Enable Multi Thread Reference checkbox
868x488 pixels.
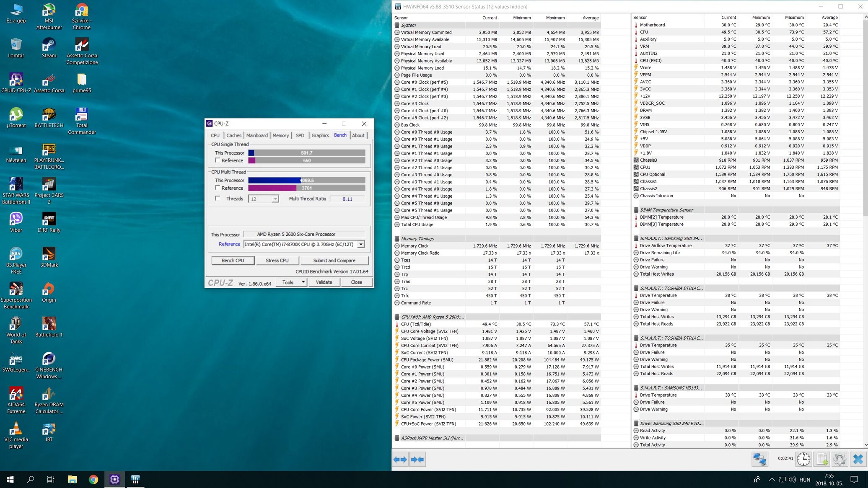[x=218, y=188]
